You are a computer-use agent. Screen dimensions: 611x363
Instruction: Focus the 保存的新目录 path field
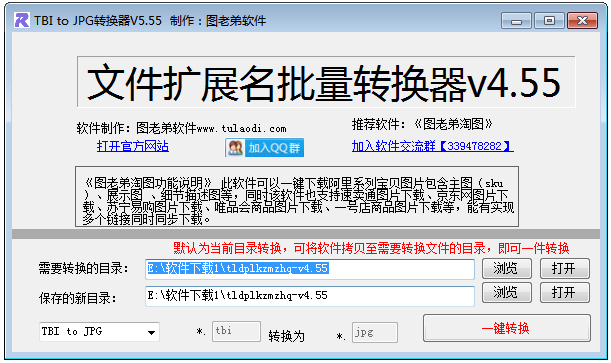[310, 296]
